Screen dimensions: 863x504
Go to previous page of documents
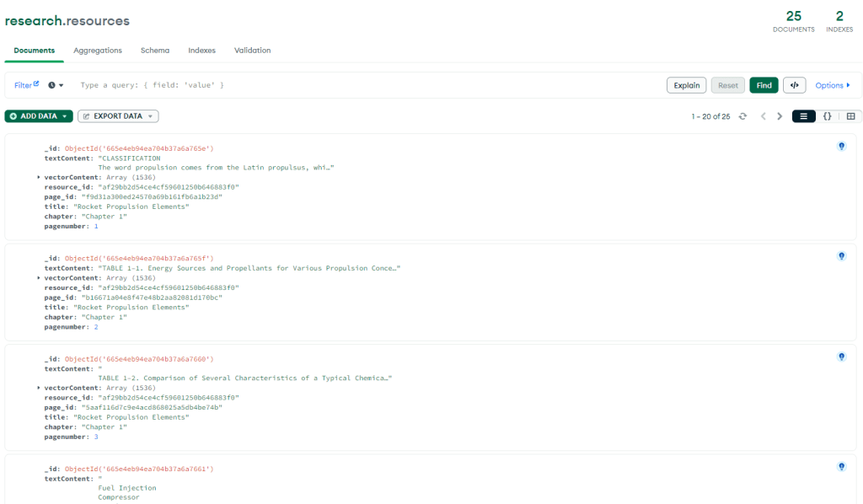[x=763, y=116]
